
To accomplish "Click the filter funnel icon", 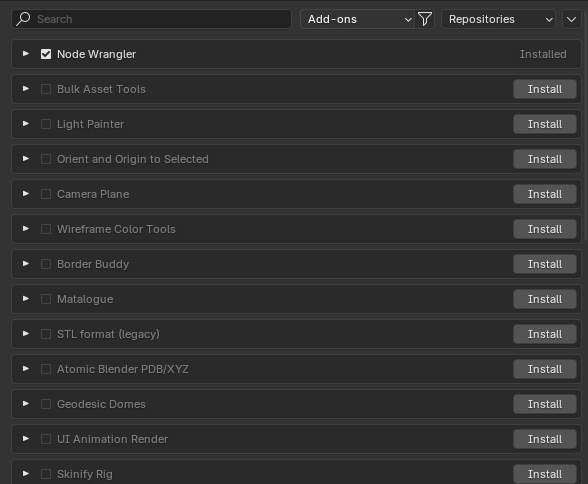I will tap(425, 19).
